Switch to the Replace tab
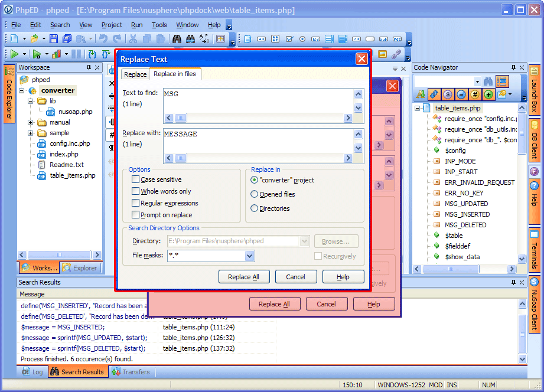544x392 pixels. click(x=135, y=74)
